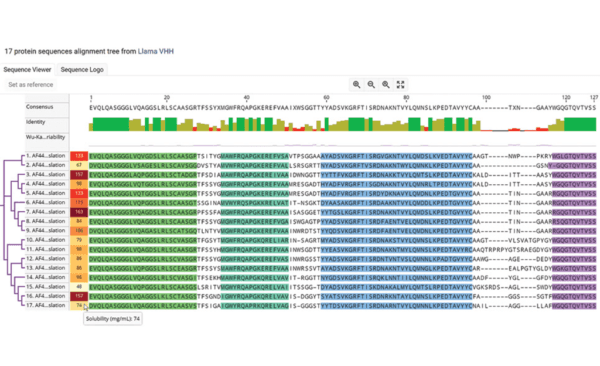Click the red solubility cell in row 5
The image size is (600, 366).
79,193
